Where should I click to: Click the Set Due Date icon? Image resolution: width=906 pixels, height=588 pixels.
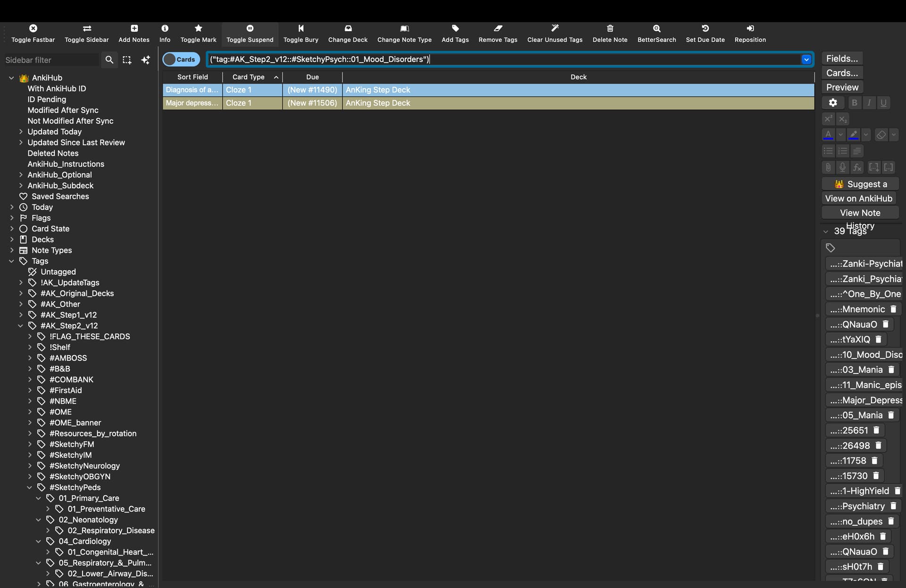click(x=705, y=29)
